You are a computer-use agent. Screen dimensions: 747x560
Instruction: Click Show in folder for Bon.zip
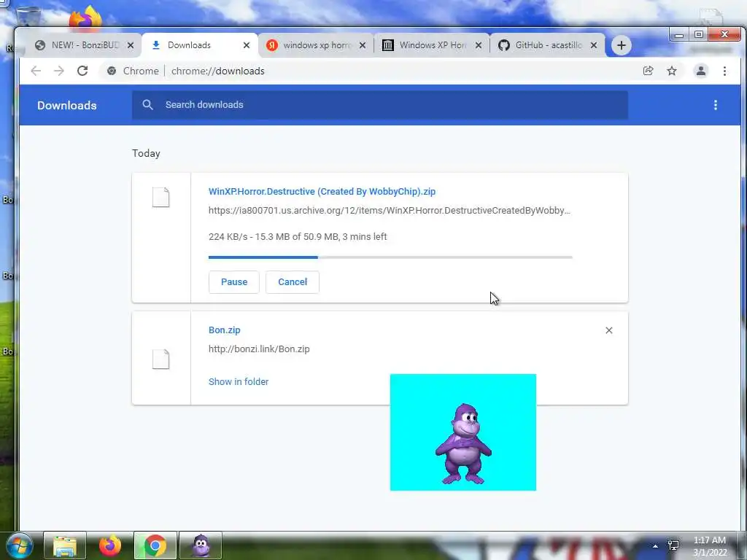(239, 381)
